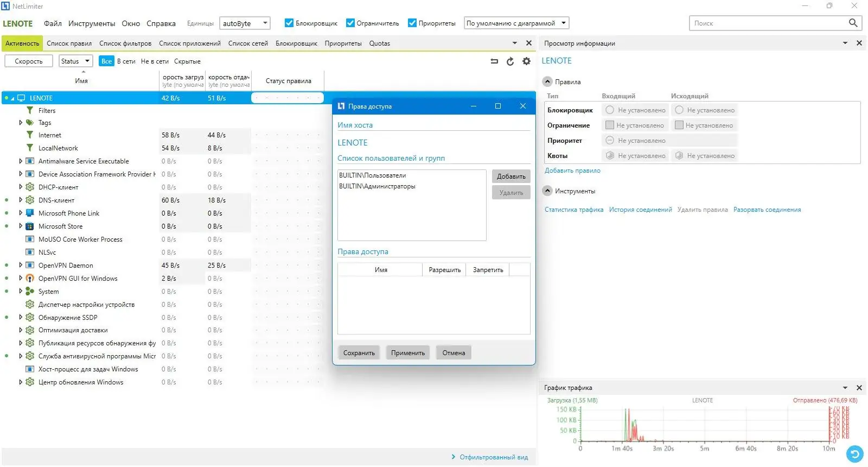Toggle the Приоритет rule control

point(610,140)
